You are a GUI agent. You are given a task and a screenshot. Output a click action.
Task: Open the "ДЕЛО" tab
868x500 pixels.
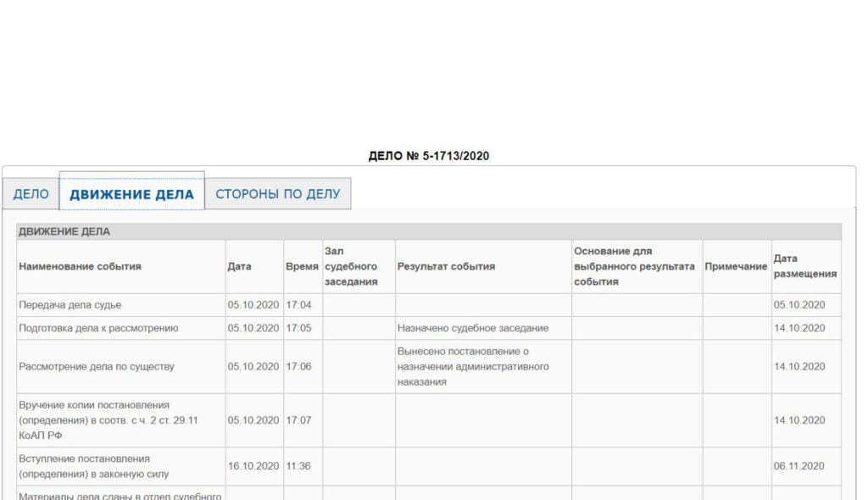pyautogui.click(x=31, y=194)
